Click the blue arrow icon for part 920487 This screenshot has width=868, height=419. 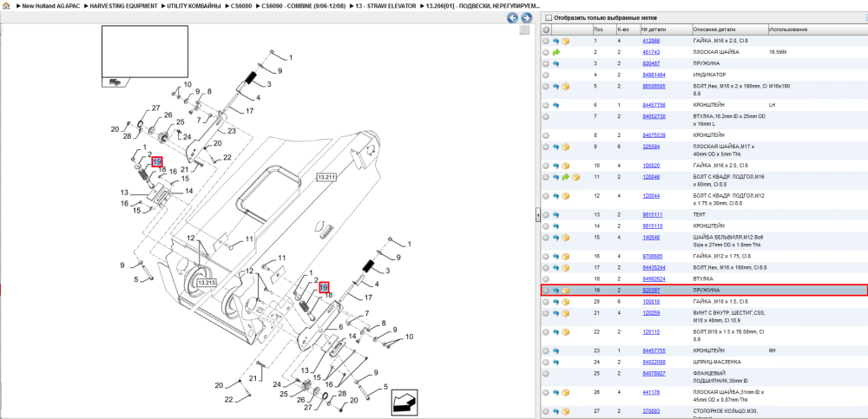pos(556,63)
